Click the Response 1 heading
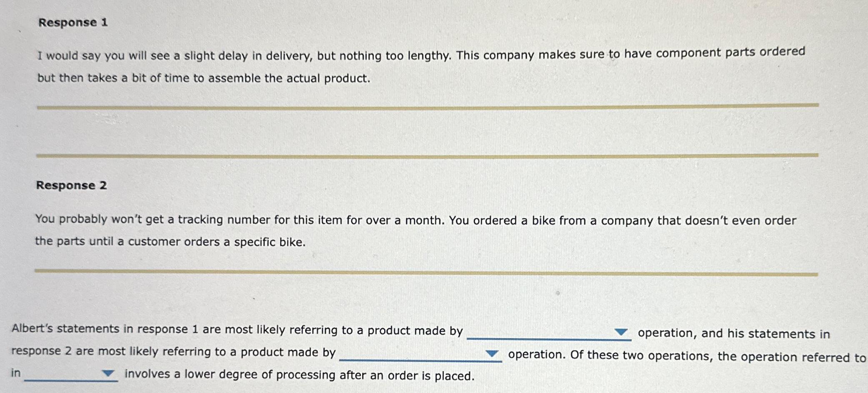 [x=73, y=23]
